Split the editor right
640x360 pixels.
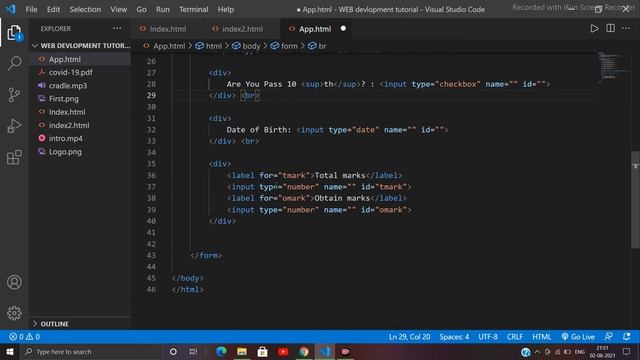pyautogui.click(x=611, y=28)
